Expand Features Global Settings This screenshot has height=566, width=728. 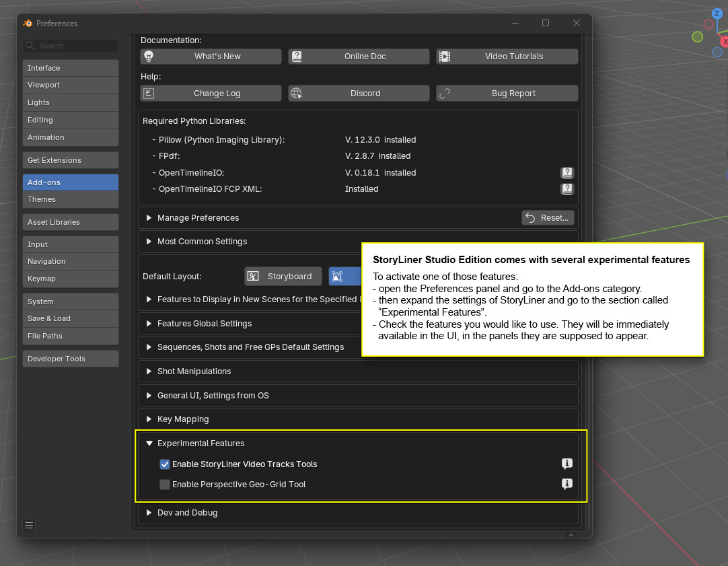click(149, 324)
